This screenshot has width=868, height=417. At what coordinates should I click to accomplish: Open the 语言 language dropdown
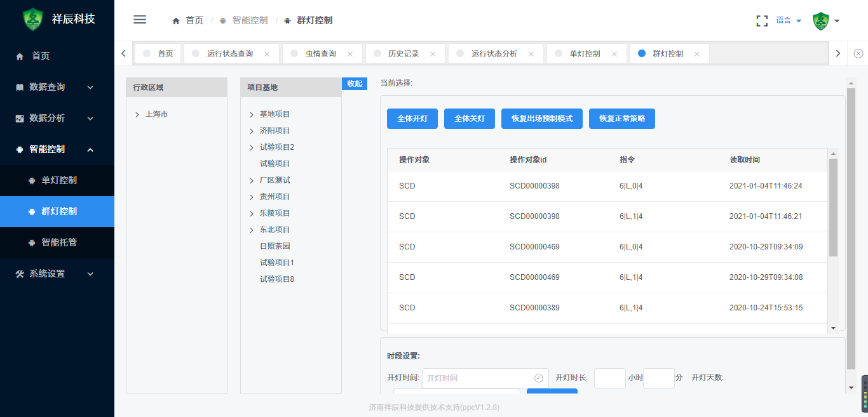click(x=789, y=20)
